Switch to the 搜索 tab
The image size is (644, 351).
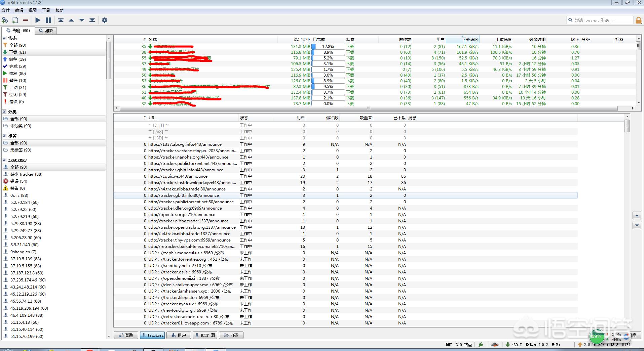[x=46, y=31]
